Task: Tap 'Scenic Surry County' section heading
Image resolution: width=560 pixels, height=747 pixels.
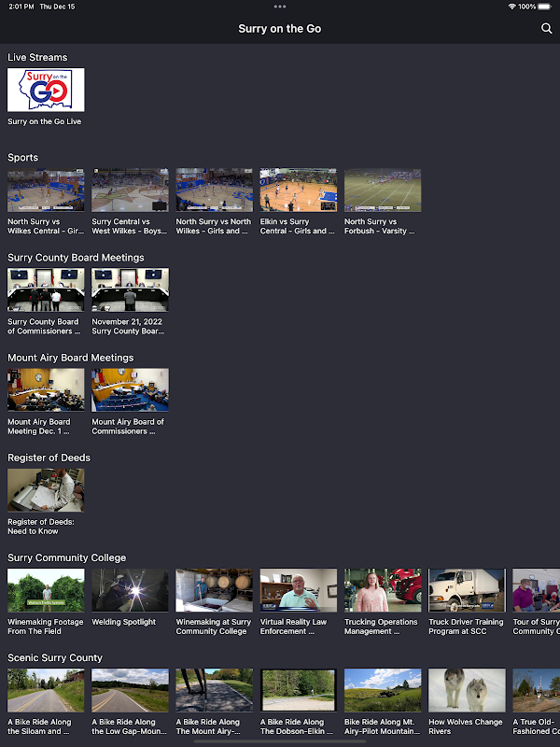Action: coord(55,658)
